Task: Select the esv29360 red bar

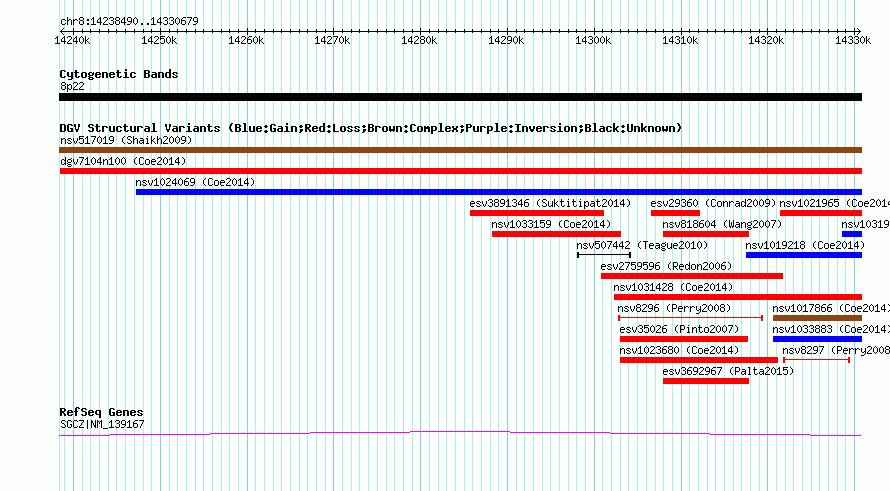Action: click(x=675, y=213)
